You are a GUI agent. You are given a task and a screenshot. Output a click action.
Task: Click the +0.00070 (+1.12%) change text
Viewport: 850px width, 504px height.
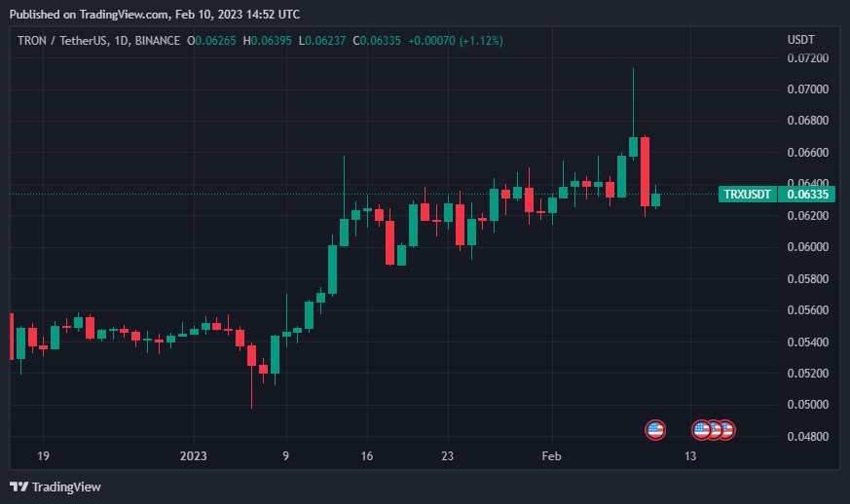point(456,41)
